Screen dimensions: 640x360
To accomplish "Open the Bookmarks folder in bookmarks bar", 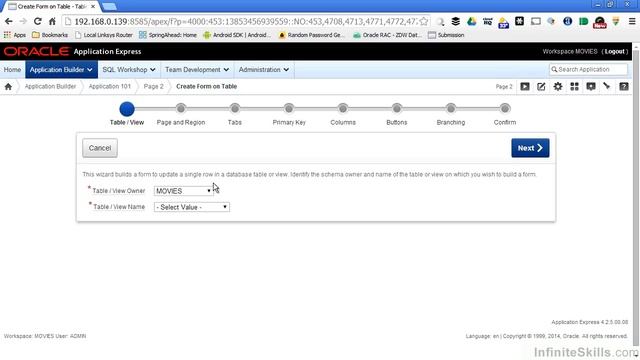I will (x=50, y=35).
